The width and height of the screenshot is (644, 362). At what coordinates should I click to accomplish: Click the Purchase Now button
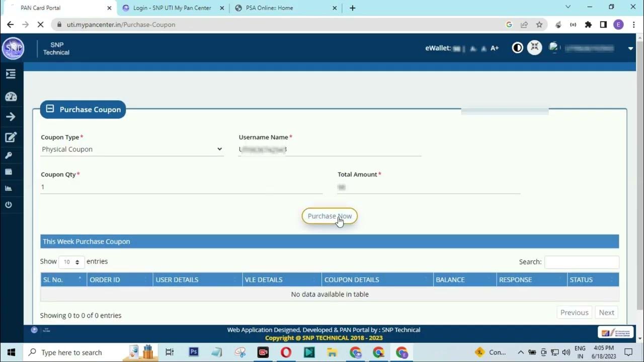pos(330,216)
